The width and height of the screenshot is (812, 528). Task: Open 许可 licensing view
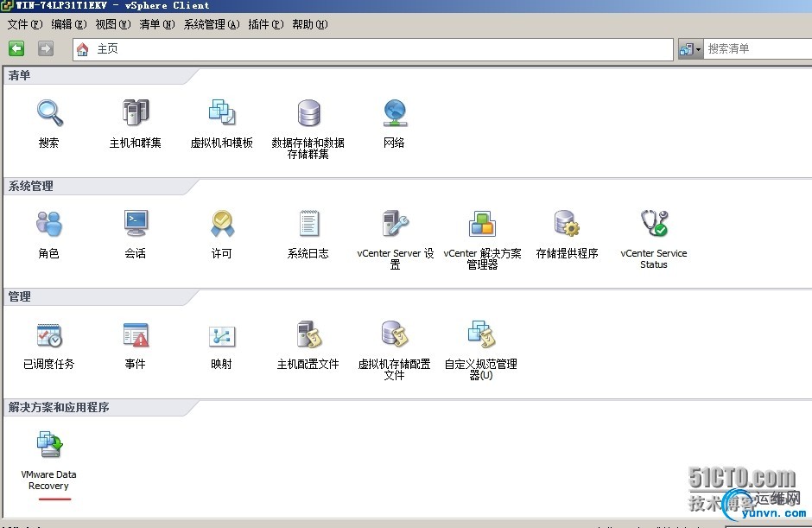click(222, 223)
